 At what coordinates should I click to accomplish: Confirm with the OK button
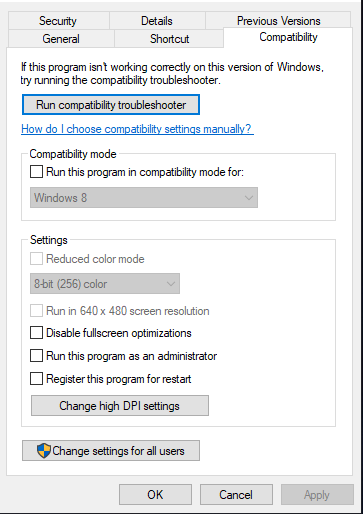click(155, 495)
